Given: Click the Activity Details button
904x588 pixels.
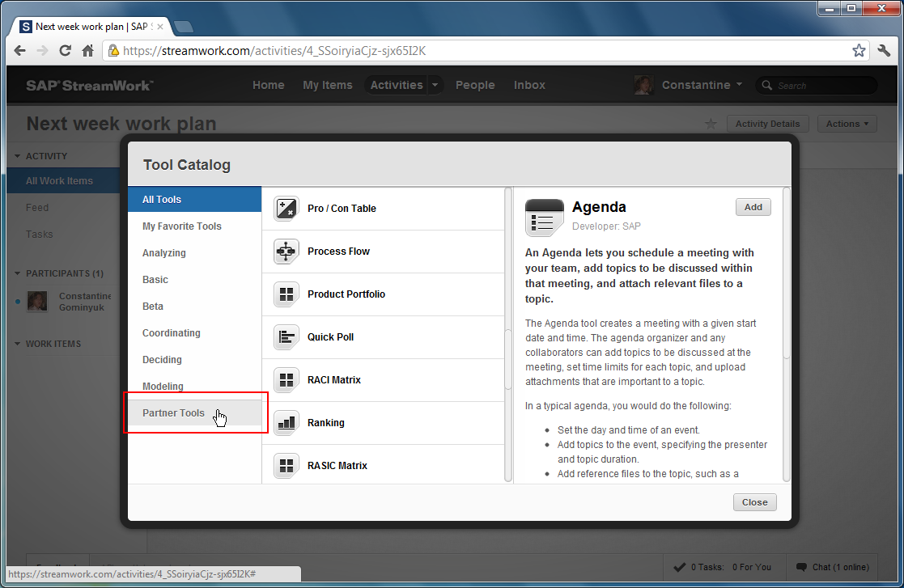Looking at the screenshot, I should [767, 124].
